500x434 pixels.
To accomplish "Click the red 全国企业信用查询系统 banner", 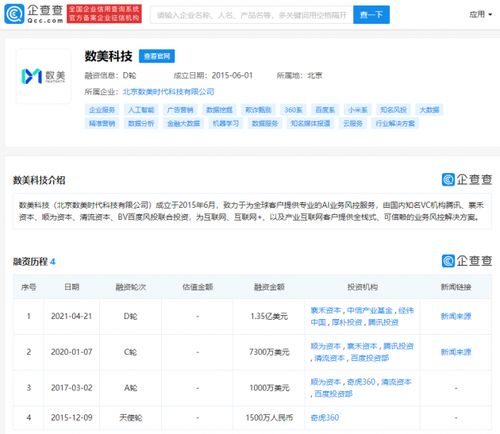I will (x=104, y=14).
